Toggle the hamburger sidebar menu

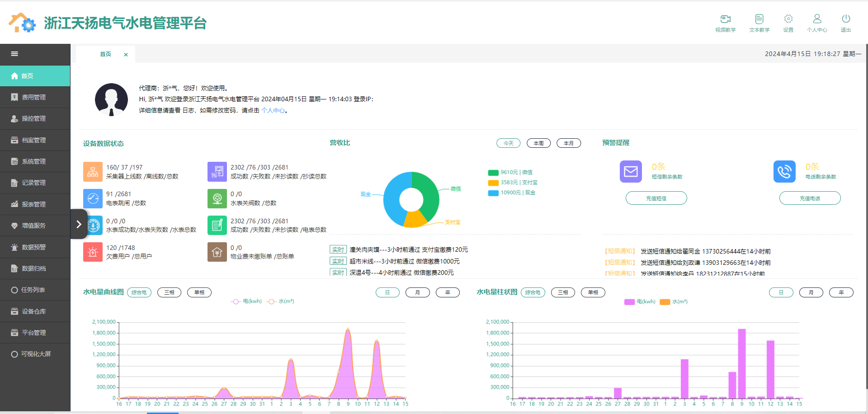pyautogui.click(x=14, y=54)
